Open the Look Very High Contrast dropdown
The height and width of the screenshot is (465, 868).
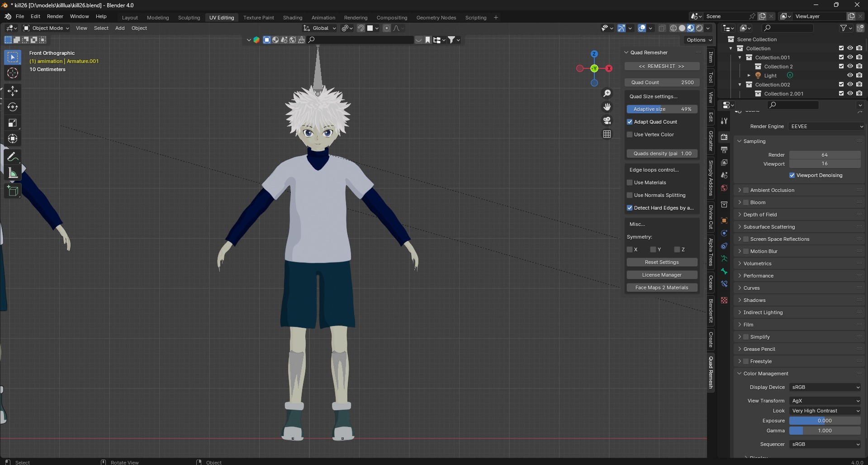point(825,411)
